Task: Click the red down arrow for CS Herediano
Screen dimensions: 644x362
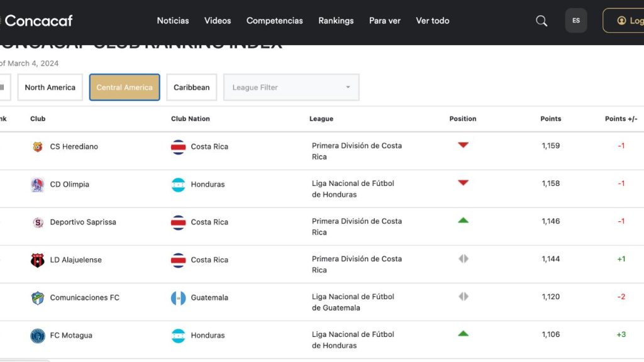Action: click(464, 145)
